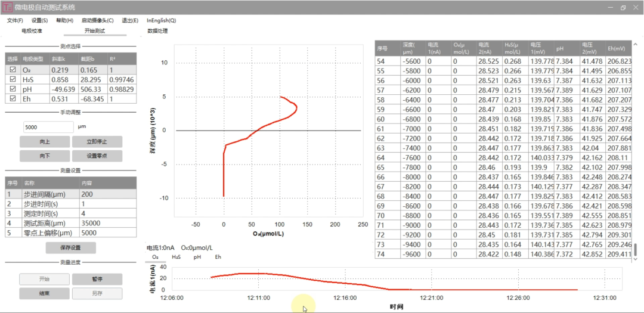This screenshot has height=313, width=644.
Task: Click depth cell -7000 in row 61
Action: pos(413,129)
